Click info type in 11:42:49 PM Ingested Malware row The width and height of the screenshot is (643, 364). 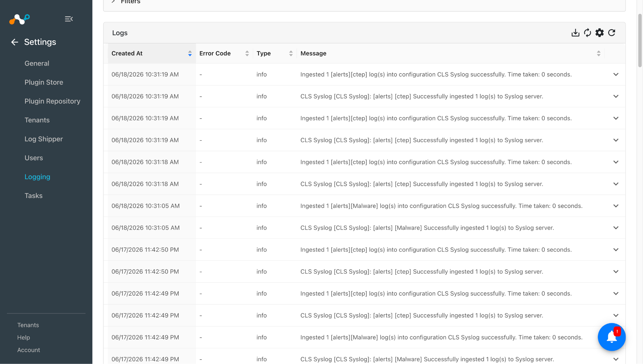tap(262, 337)
